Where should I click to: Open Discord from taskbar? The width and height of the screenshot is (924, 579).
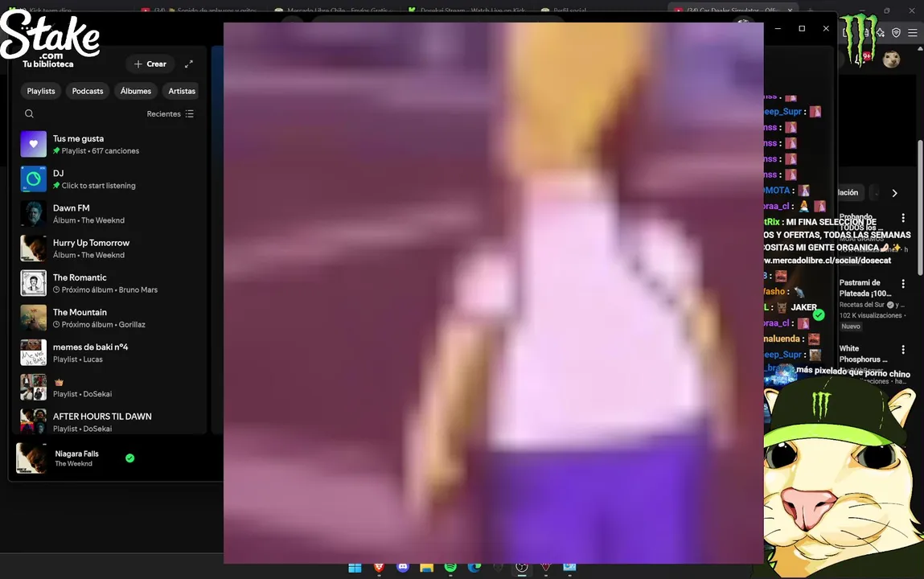click(x=403, y=567)
